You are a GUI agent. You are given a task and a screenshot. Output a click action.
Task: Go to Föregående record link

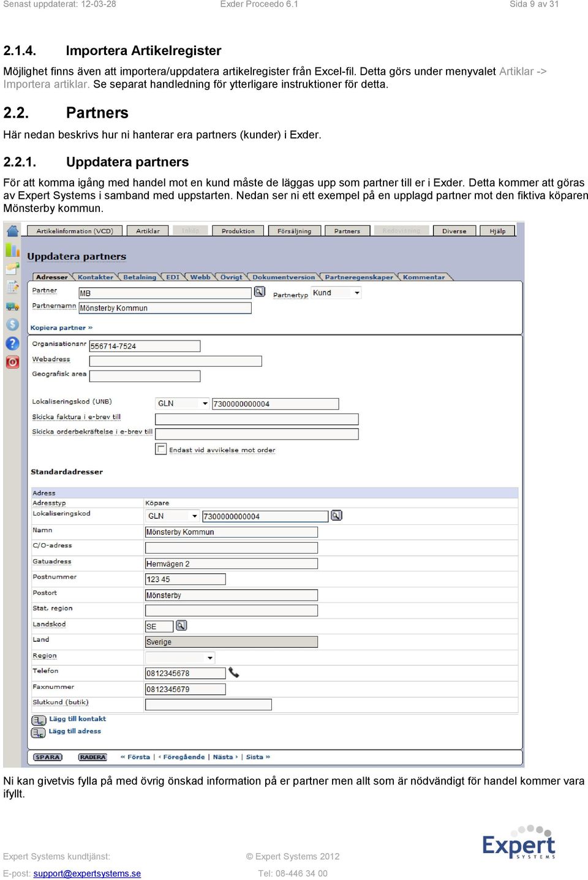click(x=182, y=757)
